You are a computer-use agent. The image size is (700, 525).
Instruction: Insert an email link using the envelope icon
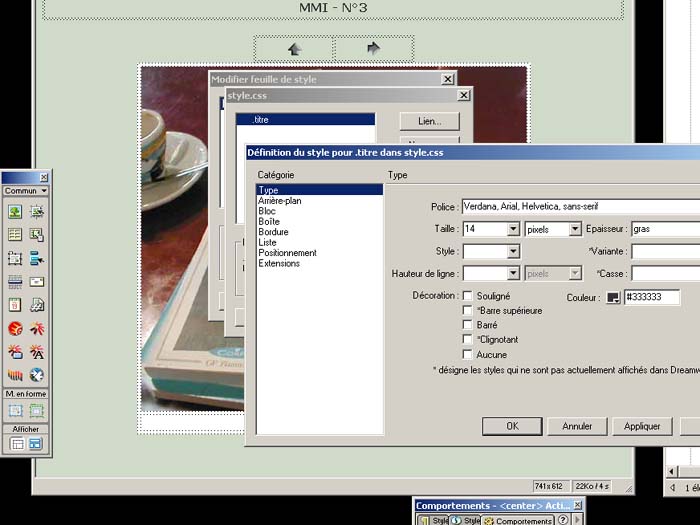(x=37, y=282)
